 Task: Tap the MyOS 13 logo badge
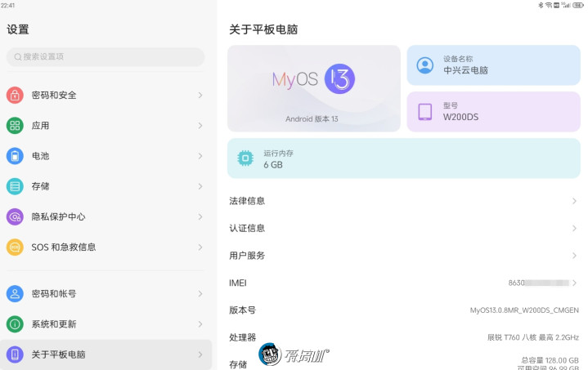coord(339,78)
